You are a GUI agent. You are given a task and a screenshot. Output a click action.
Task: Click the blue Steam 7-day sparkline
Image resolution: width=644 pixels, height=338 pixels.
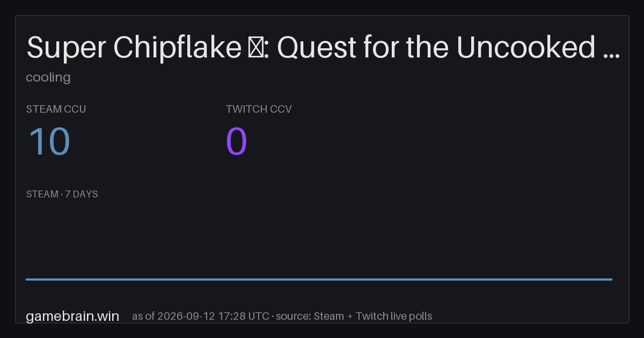319,279
